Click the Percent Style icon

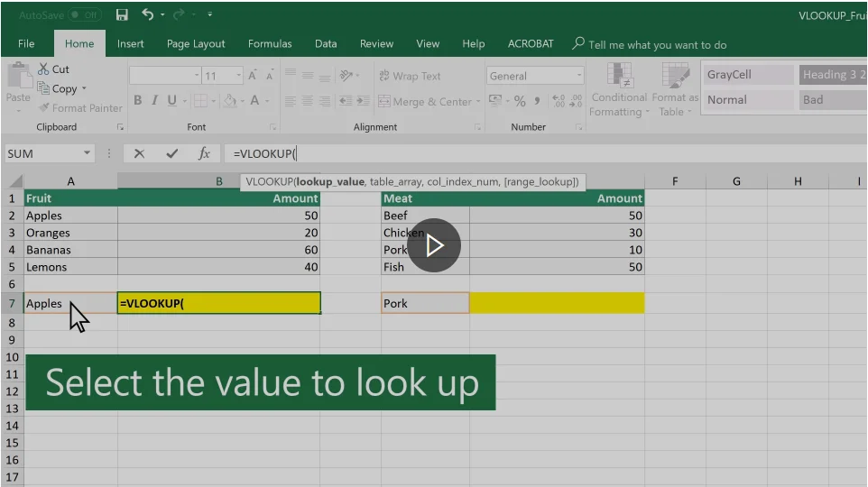519,101
